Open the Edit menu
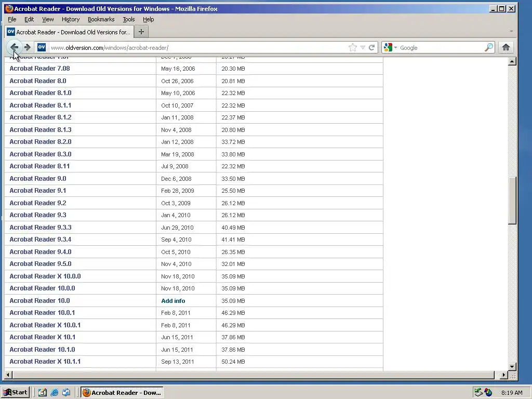The image size is (532, 399). (x=29, y=19)
